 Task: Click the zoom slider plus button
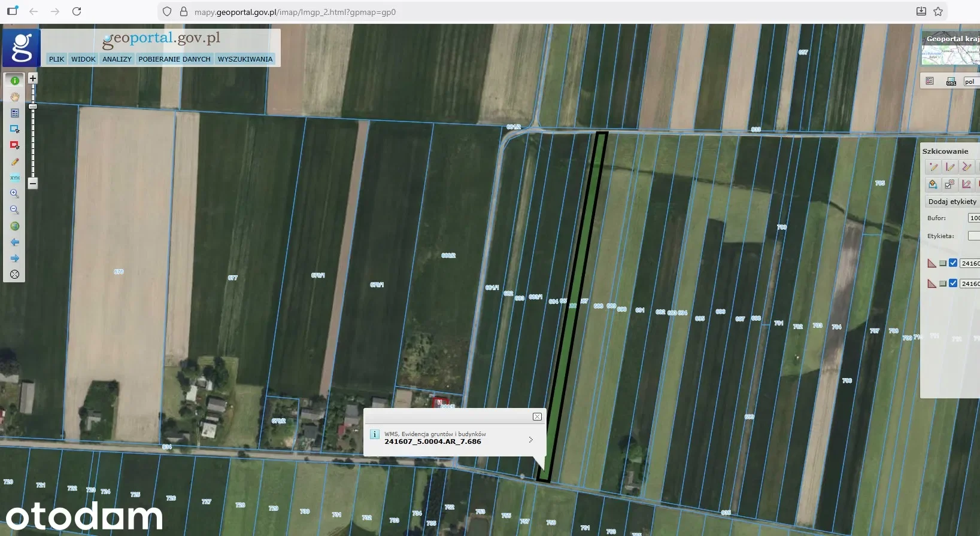coord(33,78)
